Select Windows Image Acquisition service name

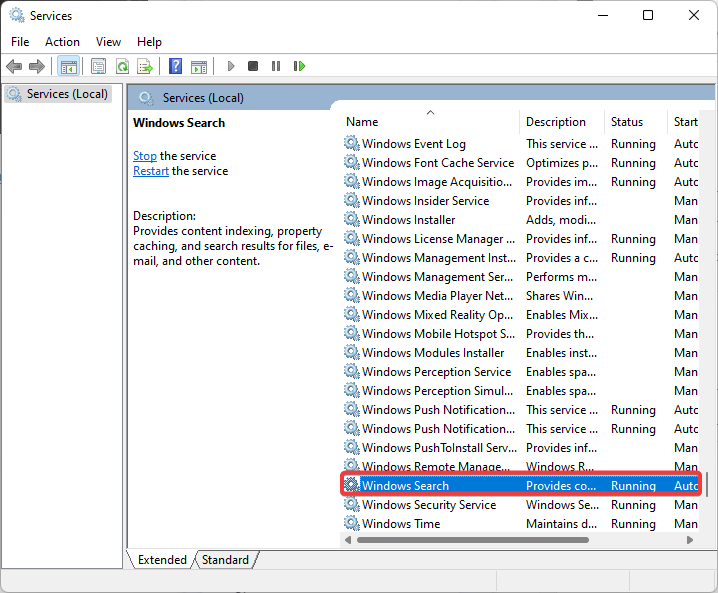[437, 182]
